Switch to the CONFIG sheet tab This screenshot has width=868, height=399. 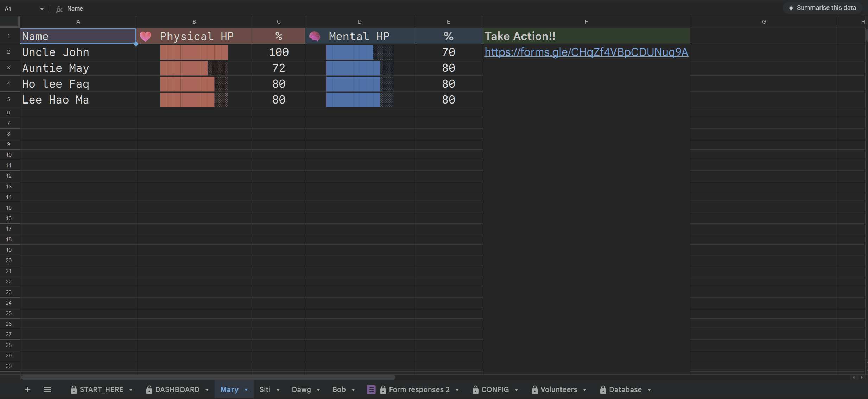coord(495,389)
